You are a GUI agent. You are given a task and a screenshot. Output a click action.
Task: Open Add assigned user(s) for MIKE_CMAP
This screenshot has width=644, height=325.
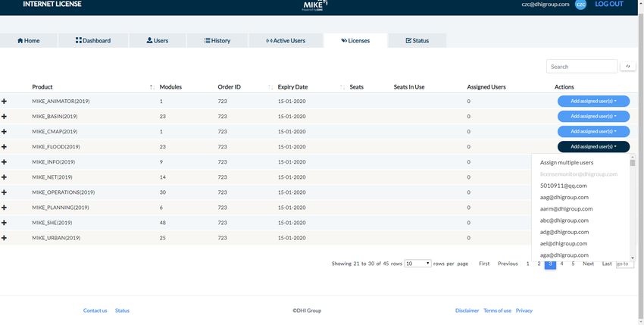593,132
